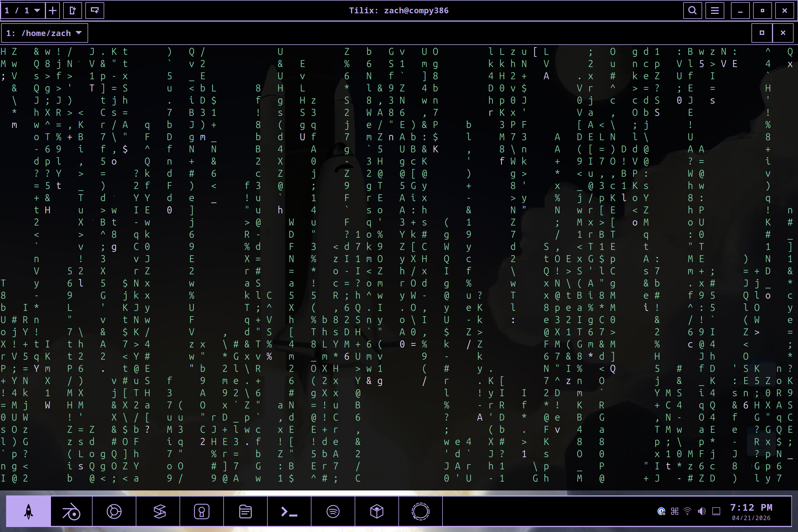The height and width of the screenshot is (532, 798).
Task: Create a new session with the plus button
Action: [53, 10]
